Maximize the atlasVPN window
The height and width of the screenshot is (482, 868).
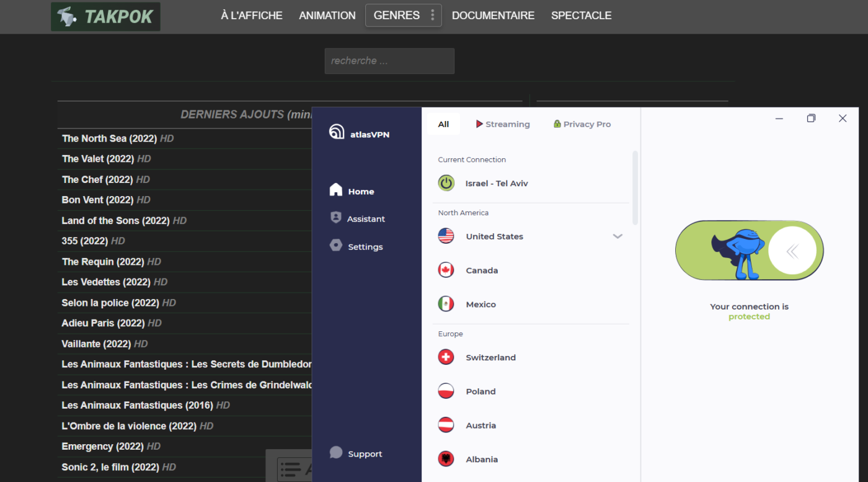(811, 118)
